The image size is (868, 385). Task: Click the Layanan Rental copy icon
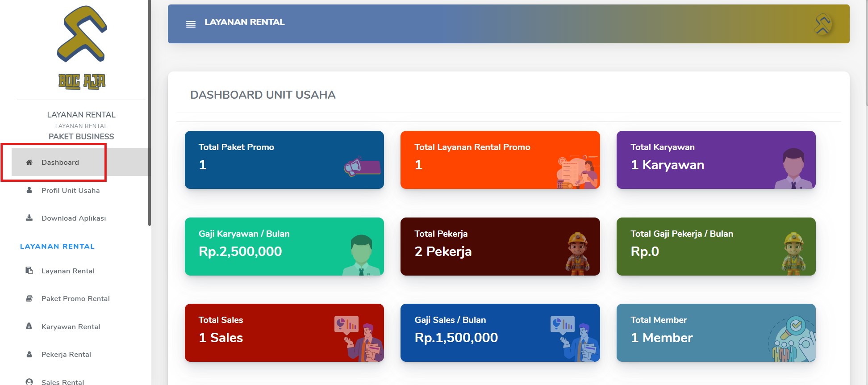(29, 270)
